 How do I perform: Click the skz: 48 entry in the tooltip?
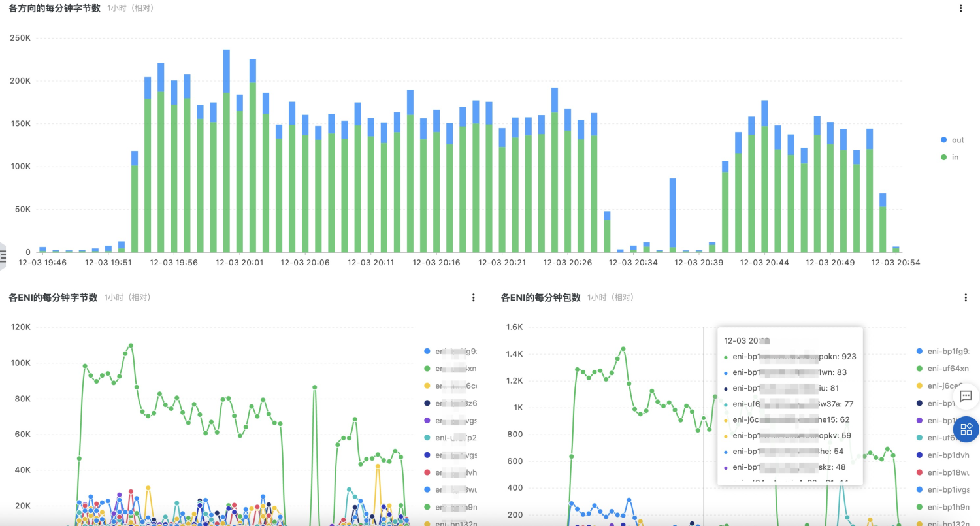(x=785, y=467)
